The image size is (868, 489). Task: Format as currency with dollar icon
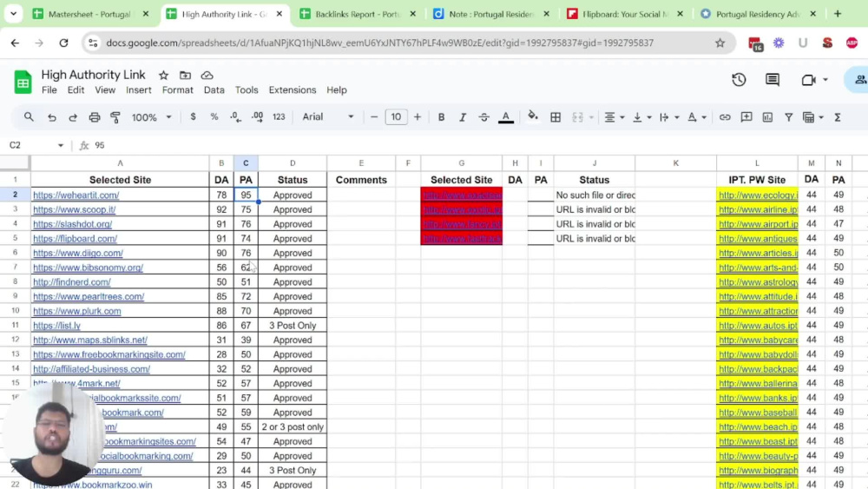(193, 117)
